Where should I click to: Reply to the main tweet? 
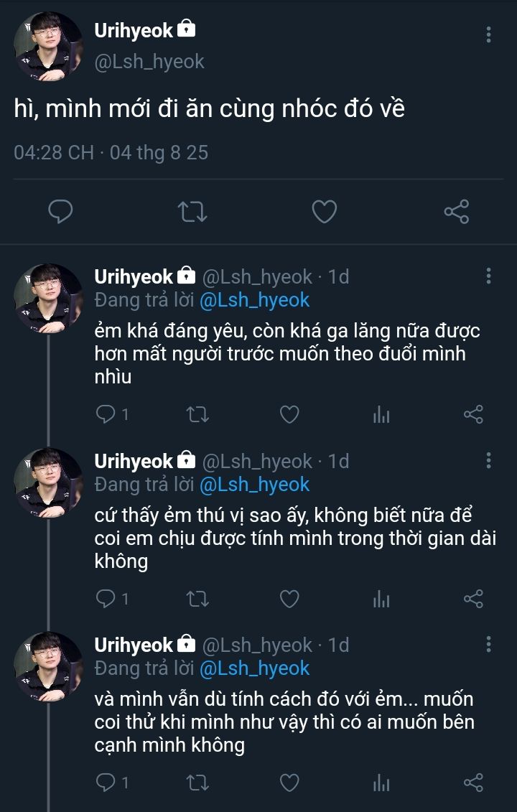point(61,212)
